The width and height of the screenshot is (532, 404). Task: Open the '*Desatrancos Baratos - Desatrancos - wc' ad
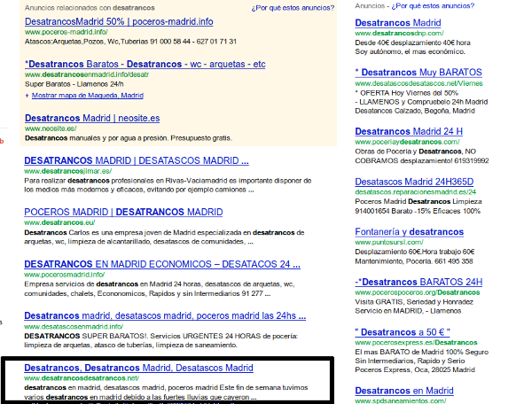[145, 64]
